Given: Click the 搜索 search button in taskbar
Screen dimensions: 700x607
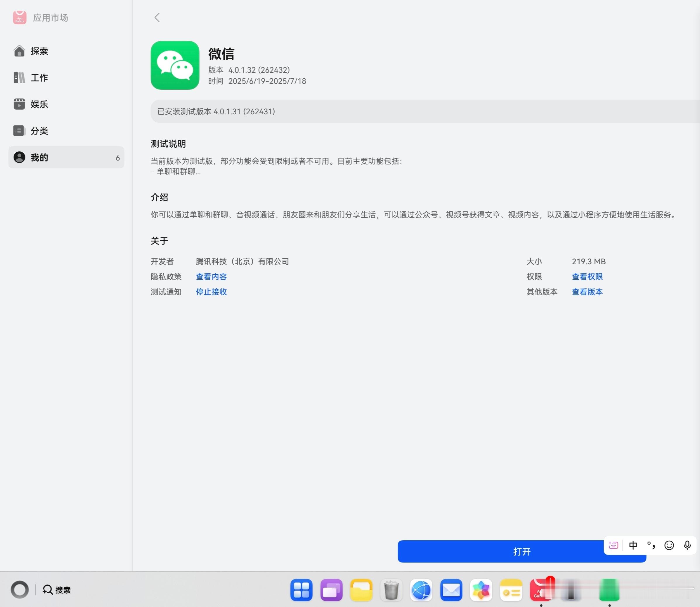Looking at the screenshot, I should click(57, 590).
